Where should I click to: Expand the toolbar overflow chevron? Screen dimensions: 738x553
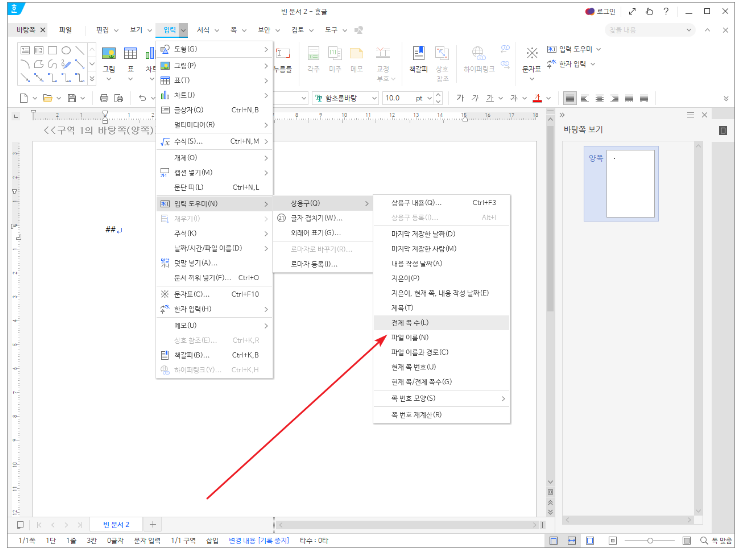click(726, 98)
